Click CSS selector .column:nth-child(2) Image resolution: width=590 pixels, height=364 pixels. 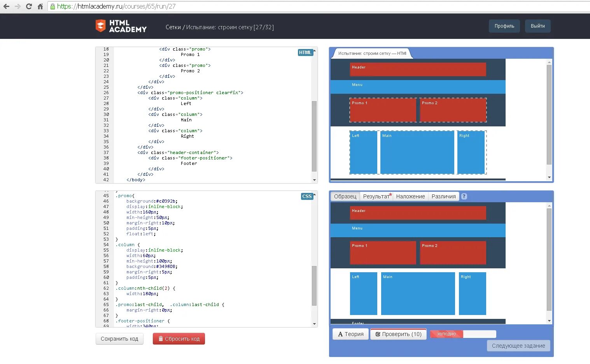coord(145,288)
